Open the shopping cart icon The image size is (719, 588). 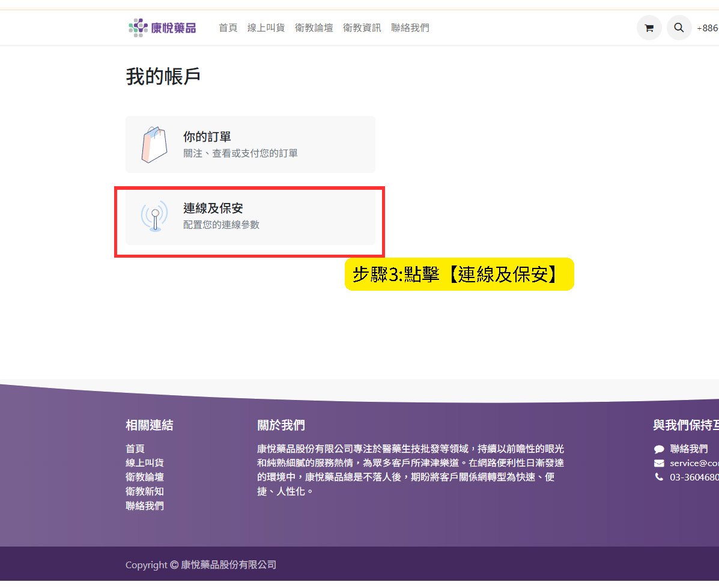[x=649, y=28]
